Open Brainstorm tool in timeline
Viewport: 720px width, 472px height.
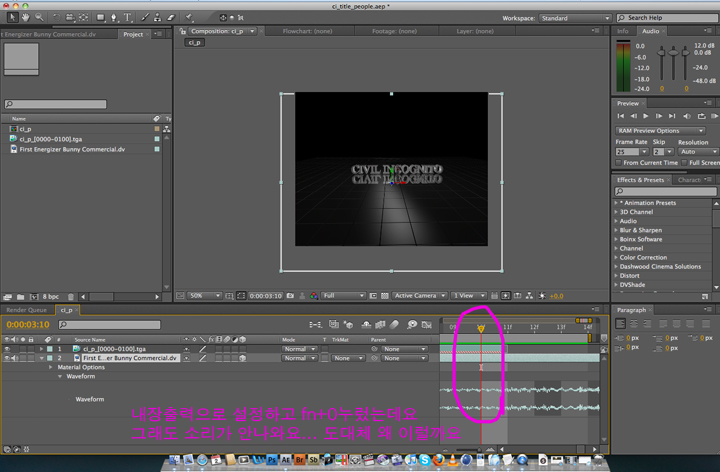[412, 325]
